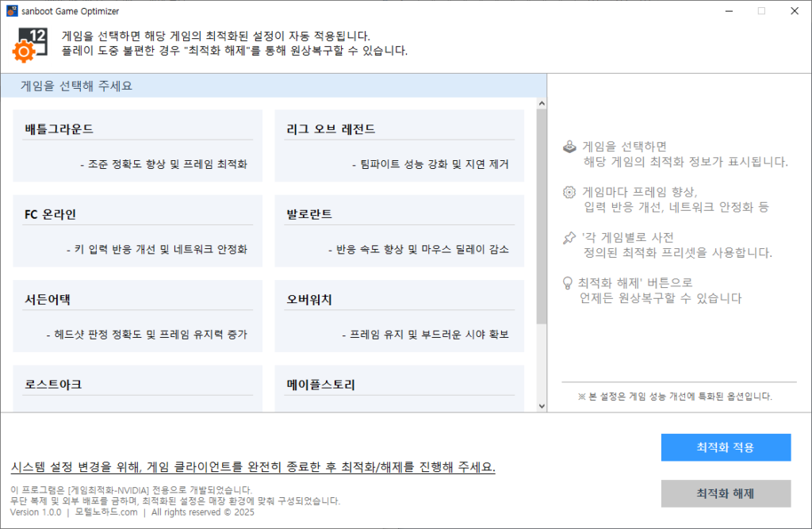Click the 모텔노하드.com footer link

coord(105,512)
